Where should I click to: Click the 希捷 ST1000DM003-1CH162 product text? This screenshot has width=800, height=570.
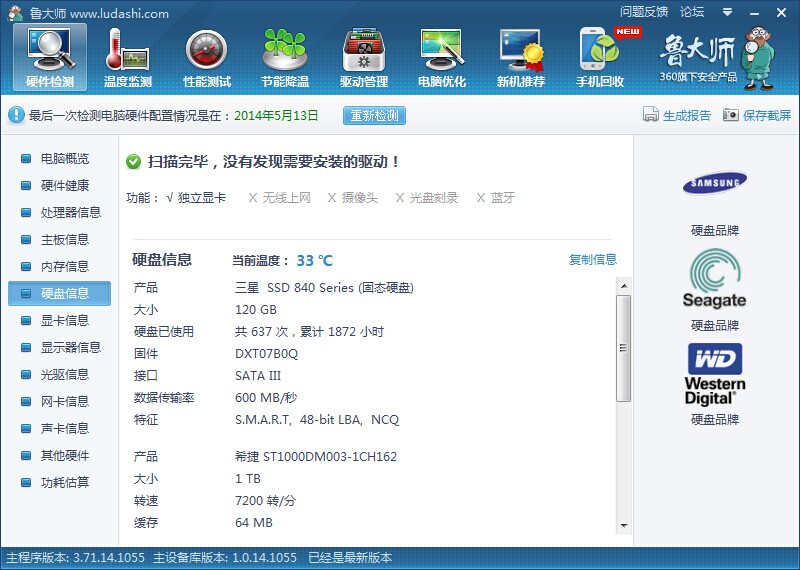[x=316, y=456]
